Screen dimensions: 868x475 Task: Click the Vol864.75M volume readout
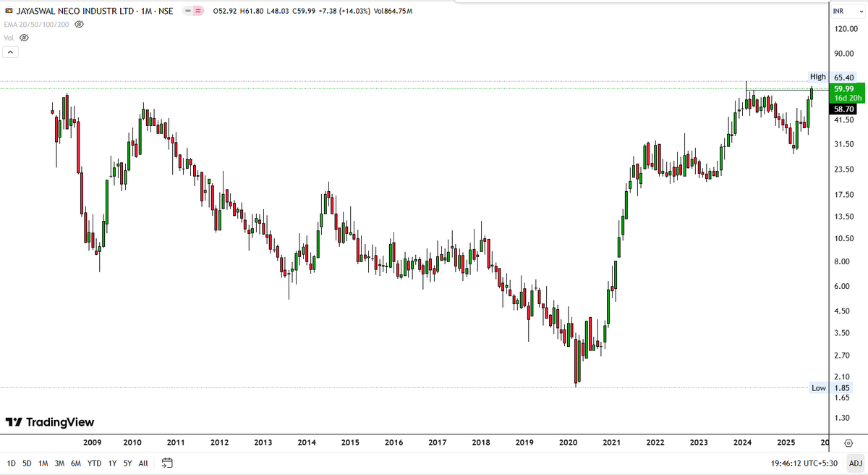click(x=393, y=12)
